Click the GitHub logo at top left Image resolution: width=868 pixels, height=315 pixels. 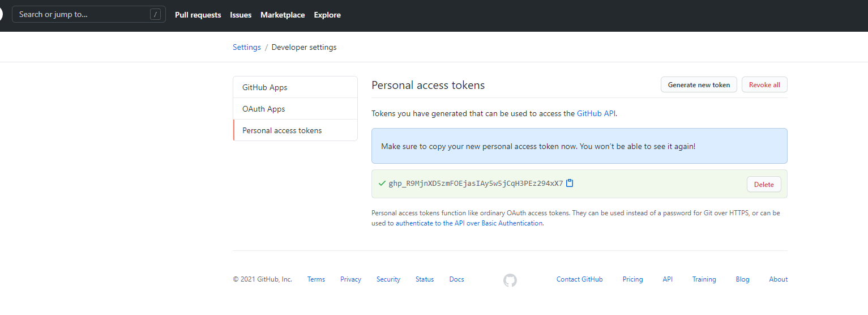click(2, 14)
